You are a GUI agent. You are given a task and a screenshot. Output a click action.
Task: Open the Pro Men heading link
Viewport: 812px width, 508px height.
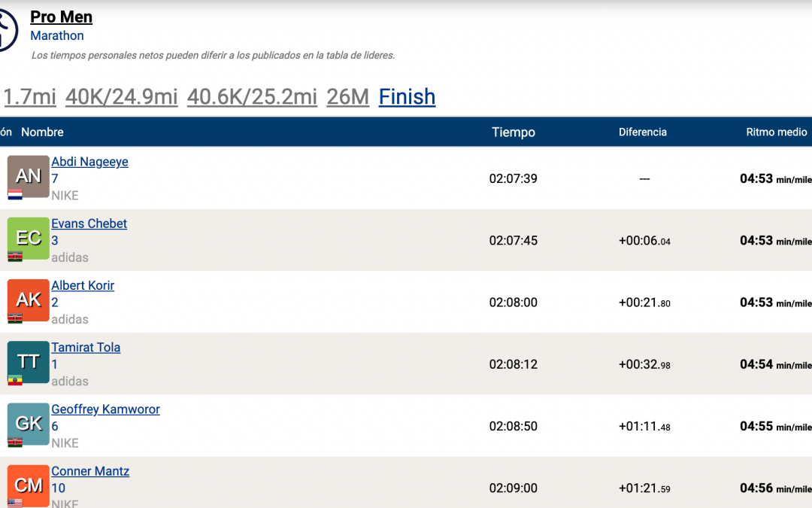[x=62, y=17]
